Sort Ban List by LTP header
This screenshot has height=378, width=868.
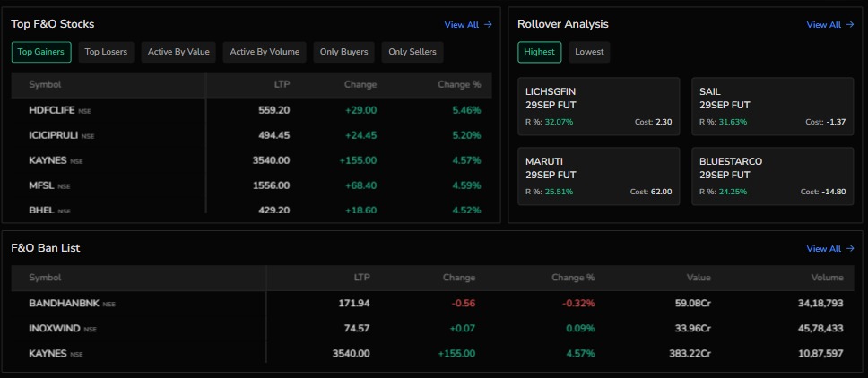click(361, 278)
